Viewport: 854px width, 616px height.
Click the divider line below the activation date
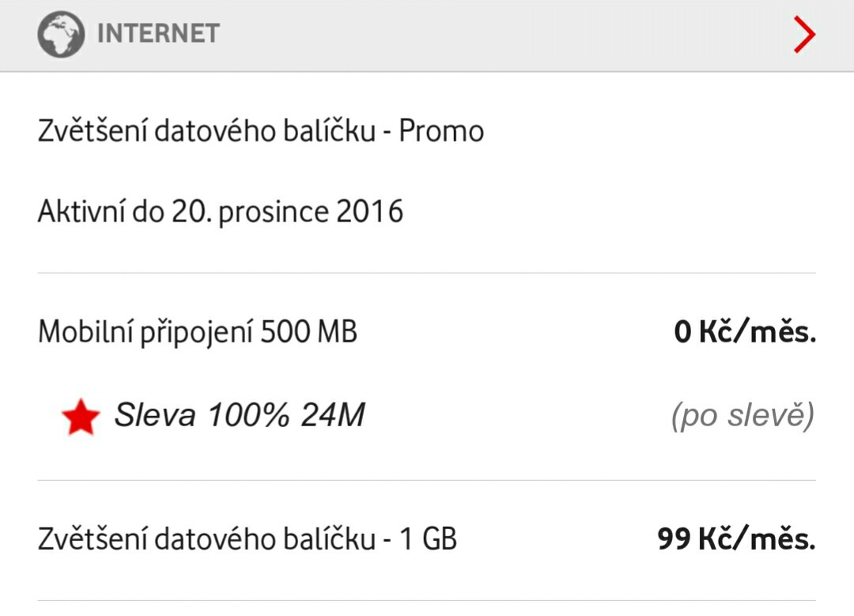point(427,273)
